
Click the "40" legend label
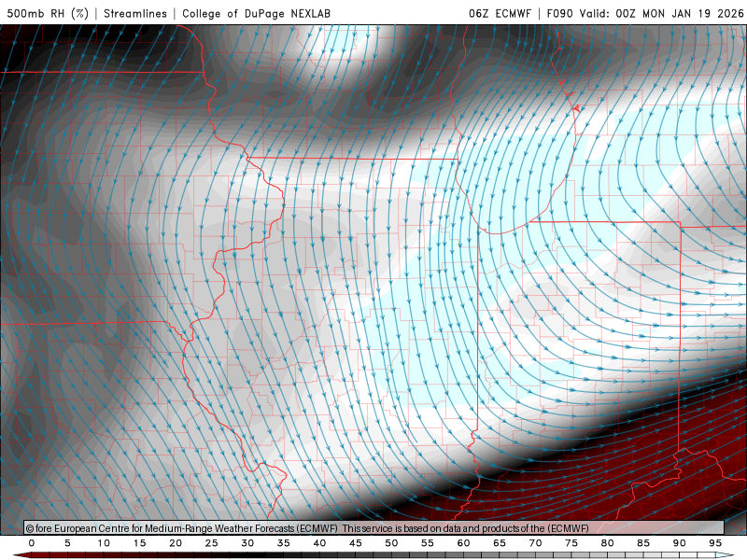tap(319, 543)
